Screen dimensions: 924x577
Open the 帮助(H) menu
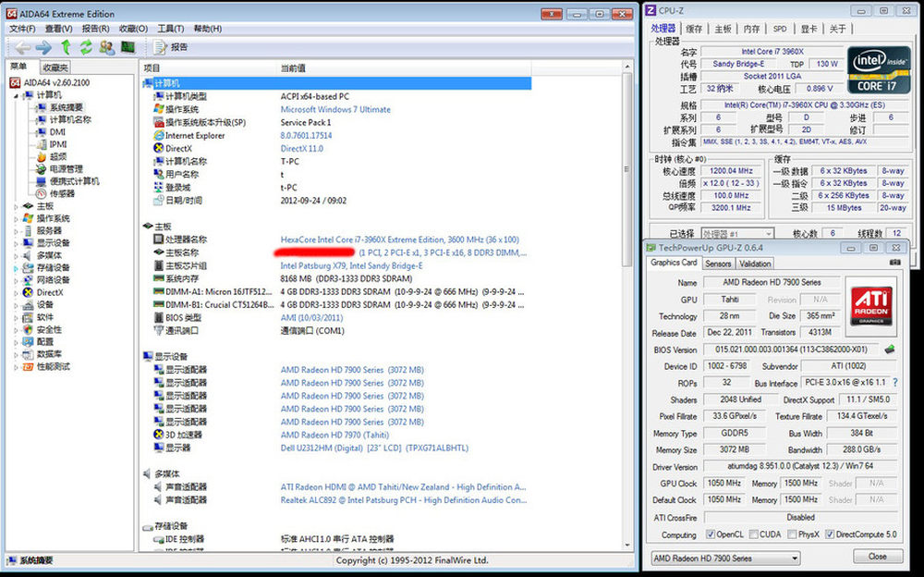click(207, 29)
